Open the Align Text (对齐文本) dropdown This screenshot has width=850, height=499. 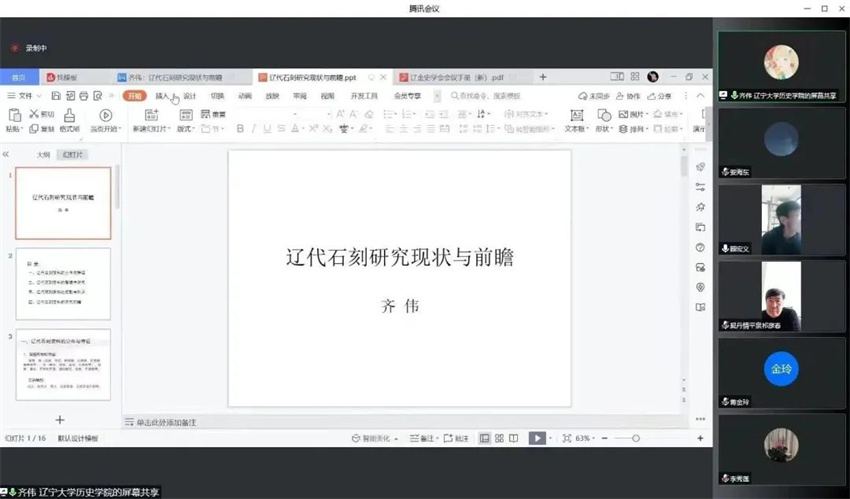tap(526, 114)
